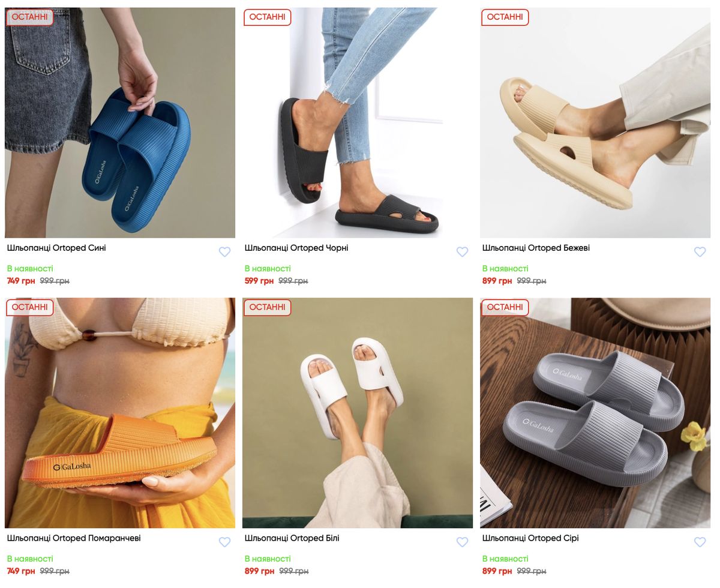Viewport: 720px width, 588px height.
Task: Open the orange slippers product photo
Action: coord(120,413)
